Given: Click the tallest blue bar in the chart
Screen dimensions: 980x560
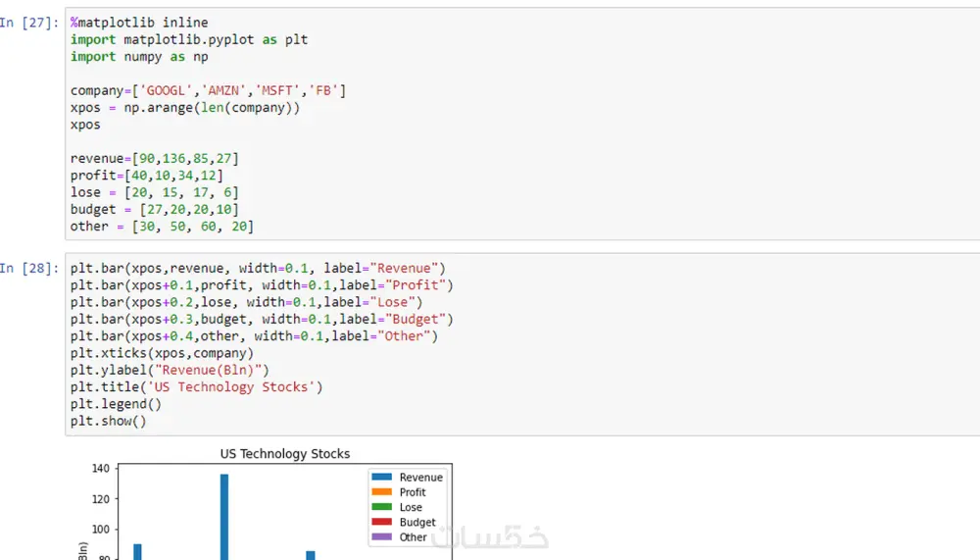Looking at the screenshot, I should point(224,515).
